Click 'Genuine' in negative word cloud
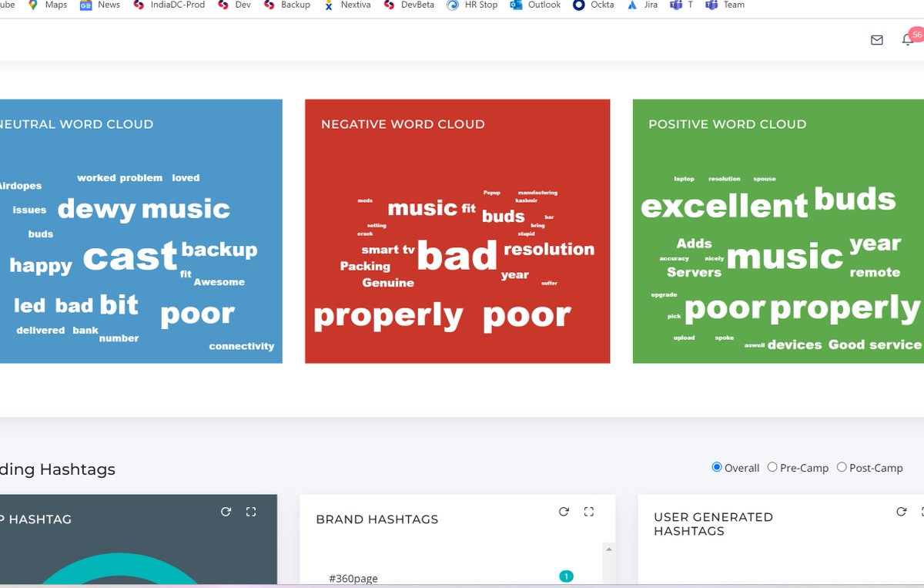Viewport: 924px width, 588px height. point(388,283)
